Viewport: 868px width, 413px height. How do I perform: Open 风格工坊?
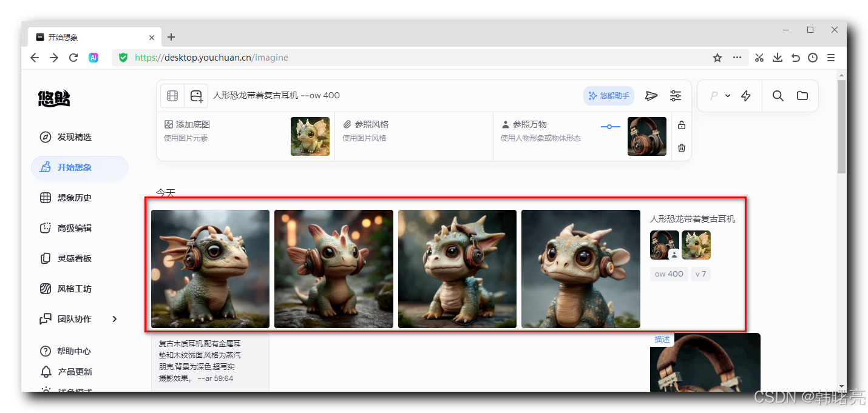point(74,289)
